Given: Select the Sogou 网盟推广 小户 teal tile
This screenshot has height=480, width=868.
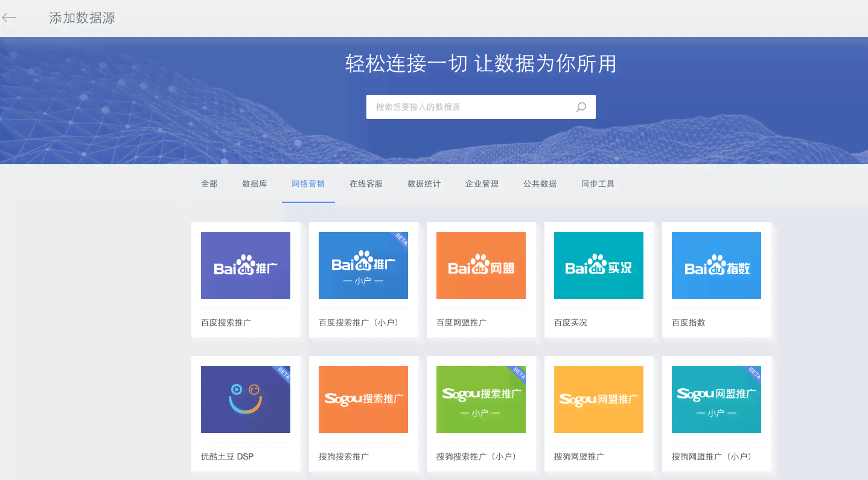Looking at the screenshot, I should 716,399.
